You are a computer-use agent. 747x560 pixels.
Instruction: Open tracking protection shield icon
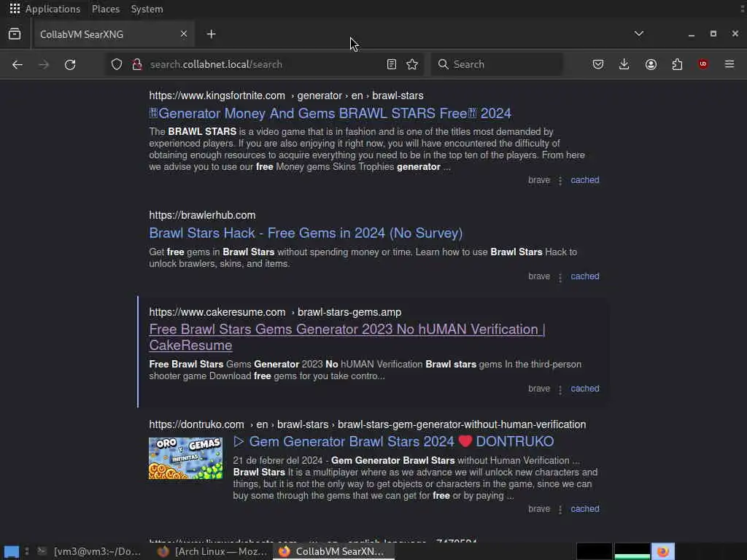[x=117, y=64]
